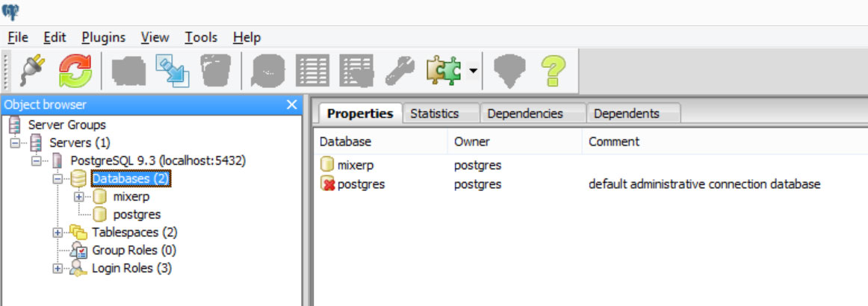The image size is (868, 306).
Task: Select Databases (2) tree label
Action: [131, 178]
